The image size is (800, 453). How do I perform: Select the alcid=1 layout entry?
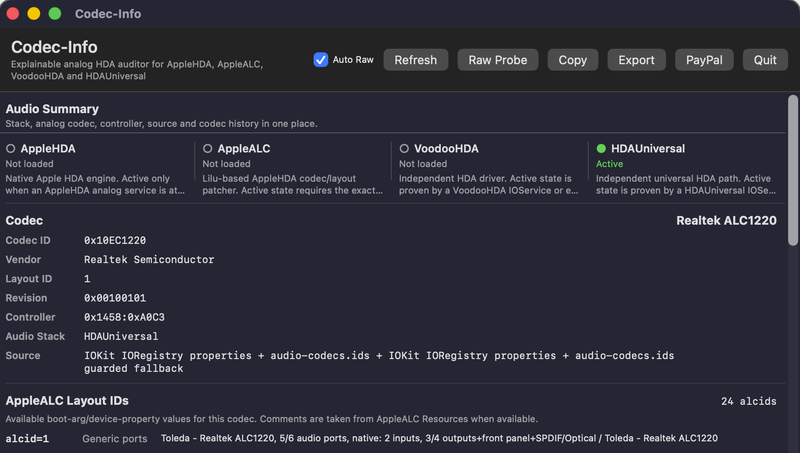coord(27,439)
